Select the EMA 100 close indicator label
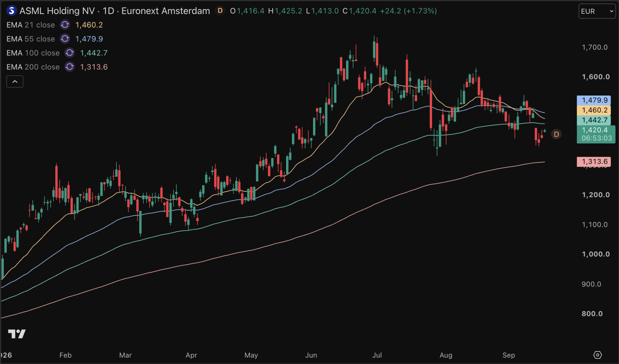This screenshot has height=364, width=619. pyautogui.click(x=33, y=53)
